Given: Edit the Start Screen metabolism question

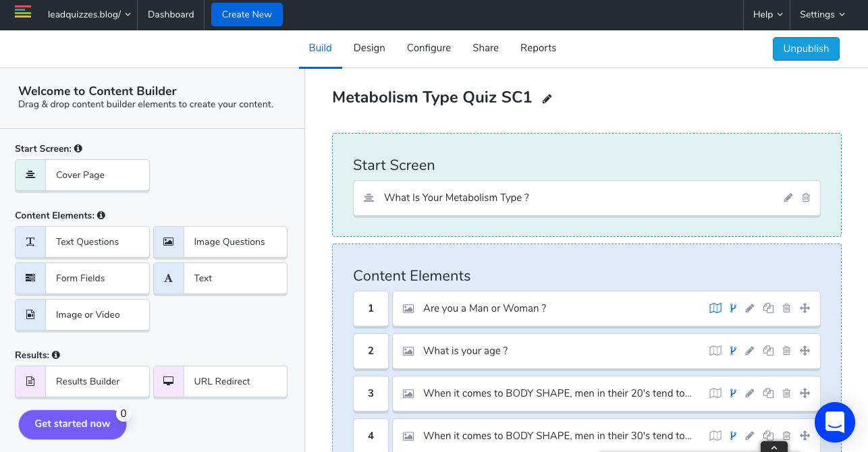Looking at the screenshot, I should [x=788, y=197].
